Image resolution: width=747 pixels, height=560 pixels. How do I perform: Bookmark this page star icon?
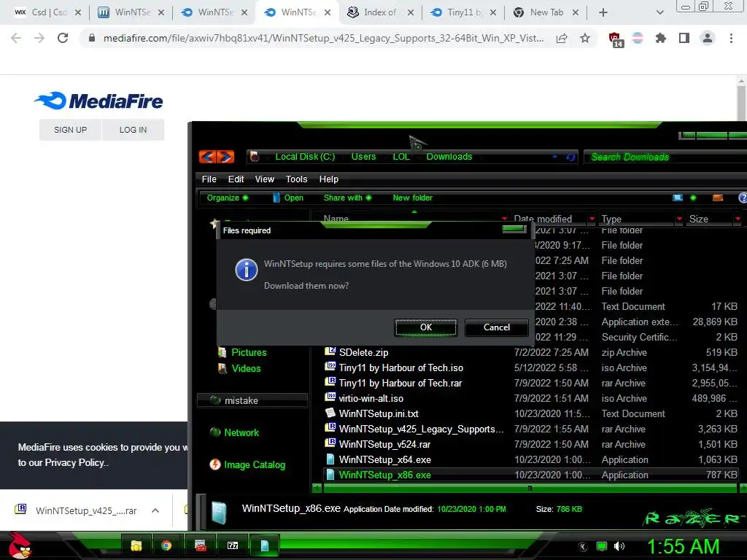pos(585,38)
